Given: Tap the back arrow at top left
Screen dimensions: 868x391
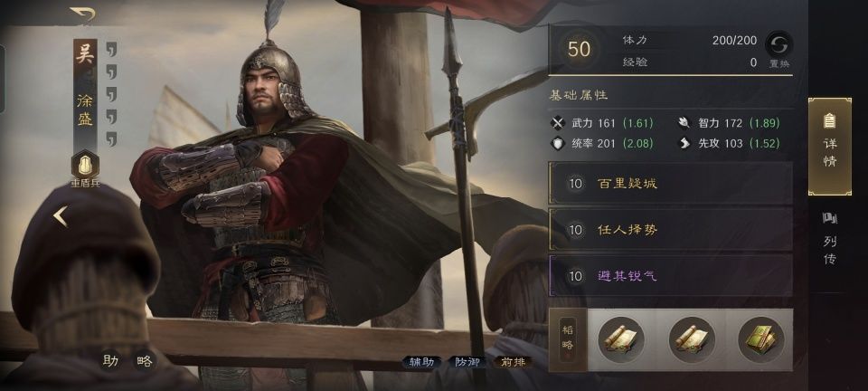Looking at the screenshot, I should [x=83, y=13].
